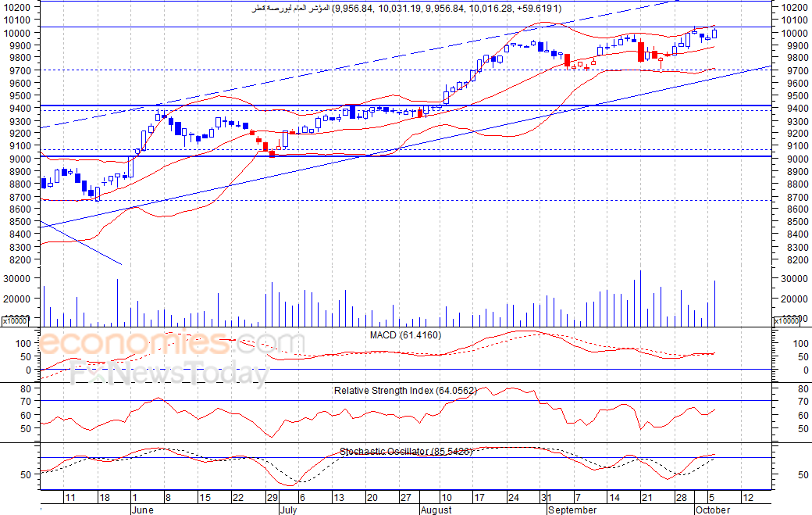This screenshot has width=812, height=515.
Task: Click the x10000 volume scale box on right
Action: 786,320
